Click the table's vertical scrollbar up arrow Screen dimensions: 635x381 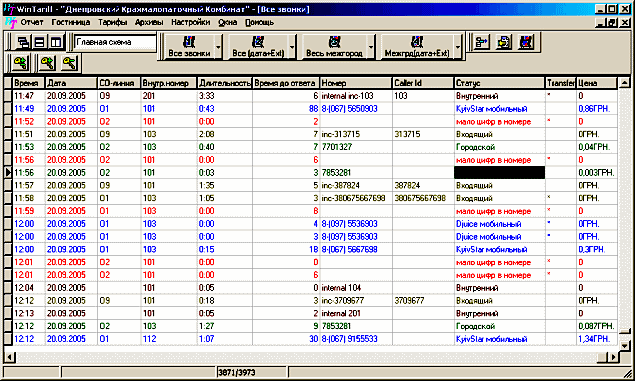pyautogui.click(x=624, y=83)
